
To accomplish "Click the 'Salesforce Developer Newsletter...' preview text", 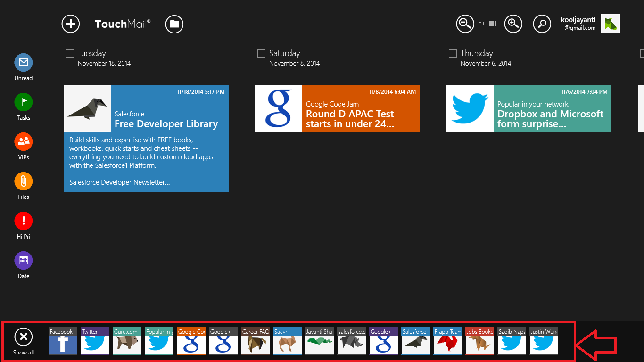I will (x=119, y=182).
